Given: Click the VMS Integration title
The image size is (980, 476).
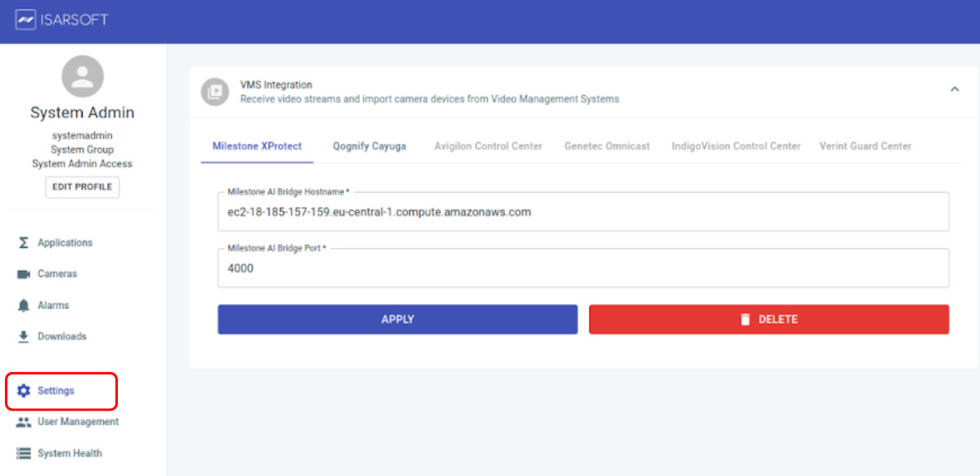Looking at the screenshot, I should (276, 84).
